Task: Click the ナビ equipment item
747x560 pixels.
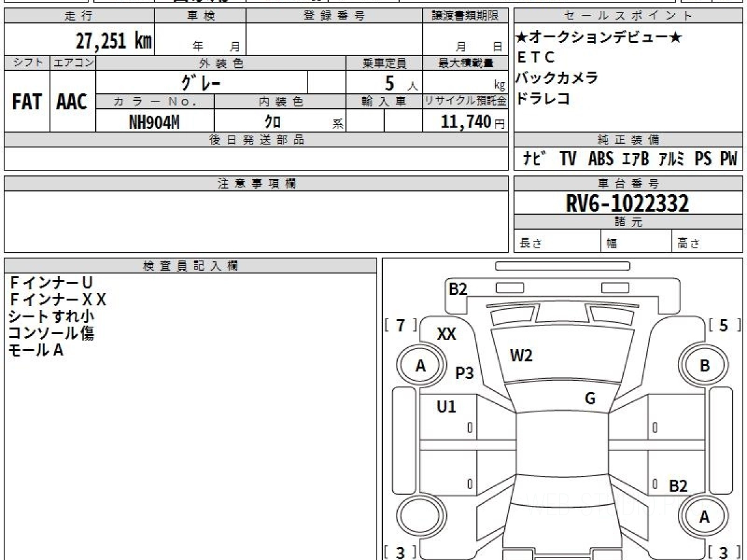Action: coord(533,159)
